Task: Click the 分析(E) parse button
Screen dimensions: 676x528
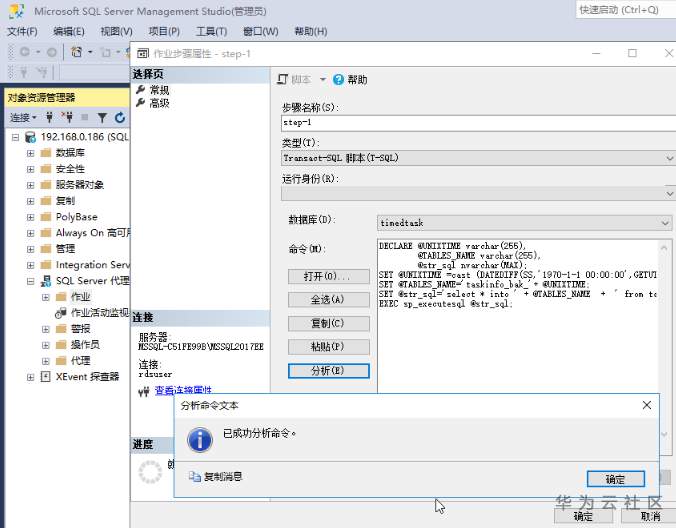Action: (x=329, y=371)
